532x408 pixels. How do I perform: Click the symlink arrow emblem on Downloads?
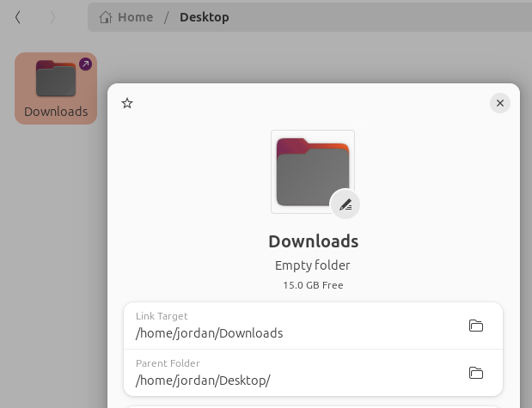tap(85, 64)
